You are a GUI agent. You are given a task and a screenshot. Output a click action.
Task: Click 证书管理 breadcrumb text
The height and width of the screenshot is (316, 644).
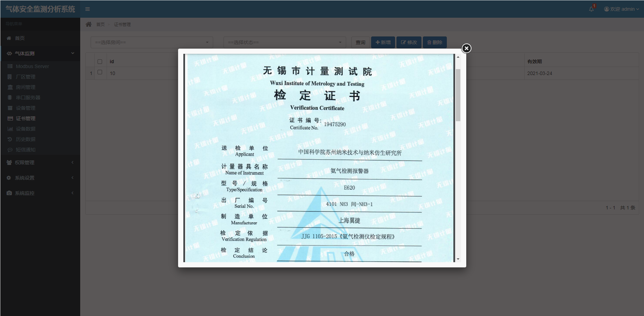click(x=122, y=24)
